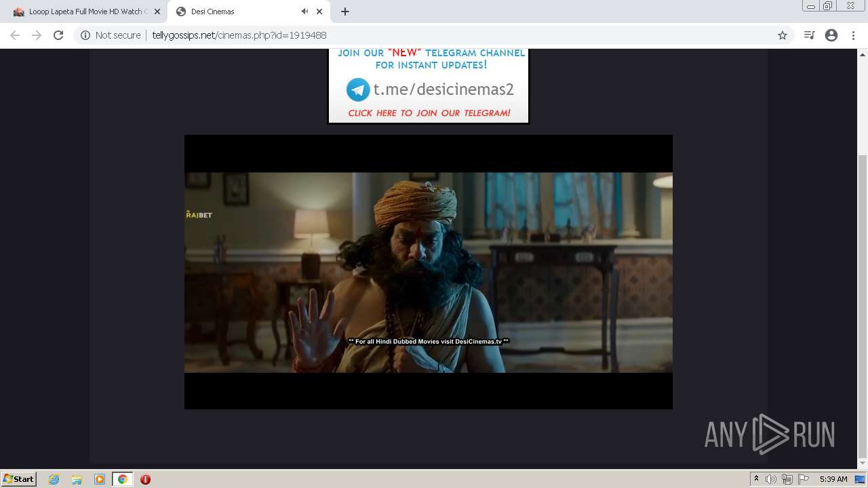Screen dimensions: 868x488
Task: Click the video player to pause
Action: pyautogui.click(x=429, y=272)
